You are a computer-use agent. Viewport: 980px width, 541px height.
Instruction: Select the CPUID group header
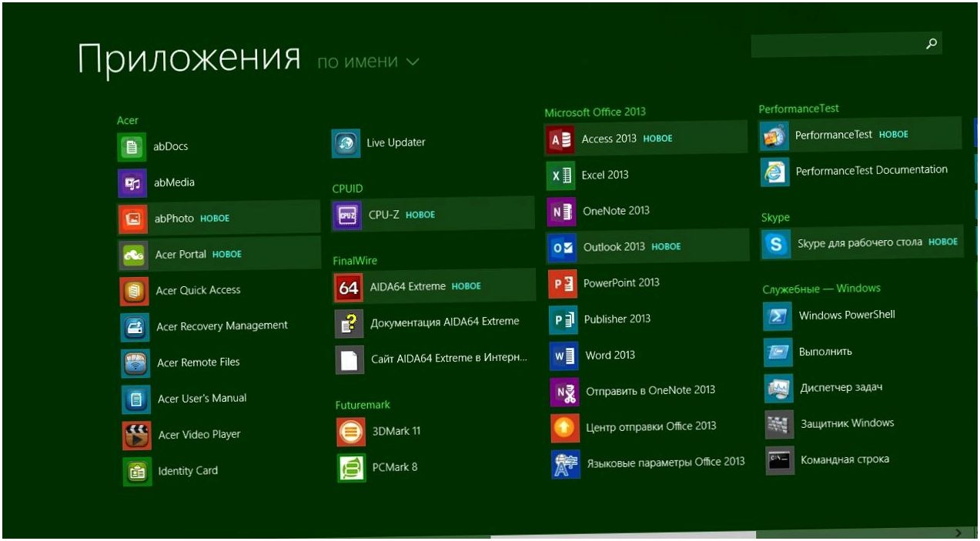coord(347,189)
